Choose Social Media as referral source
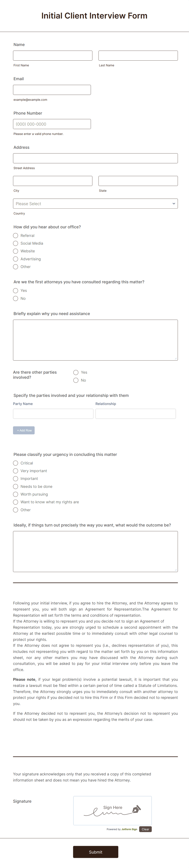This screenshot has height=868, width=189. pos(15,243)
